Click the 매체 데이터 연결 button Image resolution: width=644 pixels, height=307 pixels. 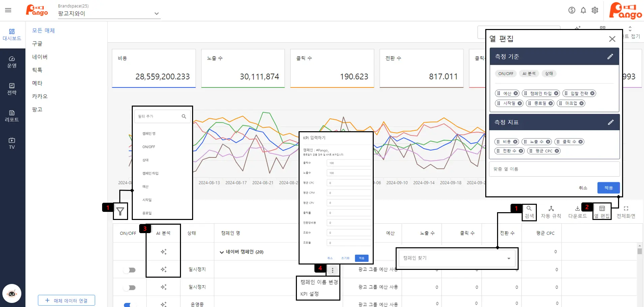66,300
